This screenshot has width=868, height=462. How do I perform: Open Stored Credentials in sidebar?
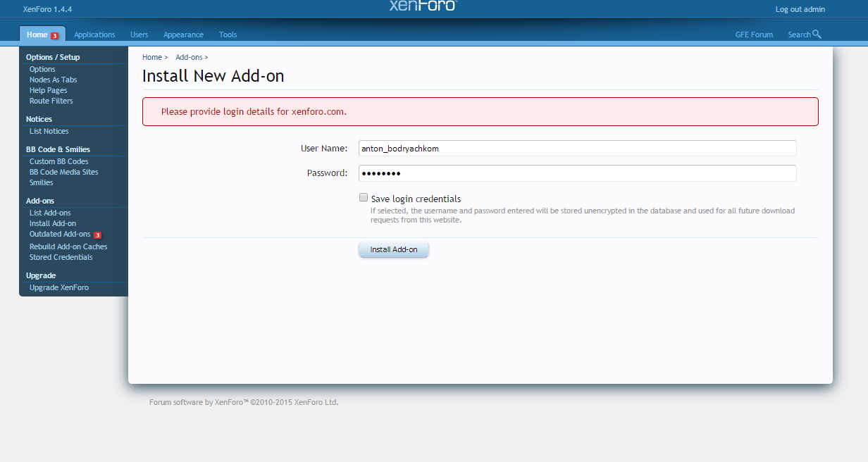click(x=61, y=257)
